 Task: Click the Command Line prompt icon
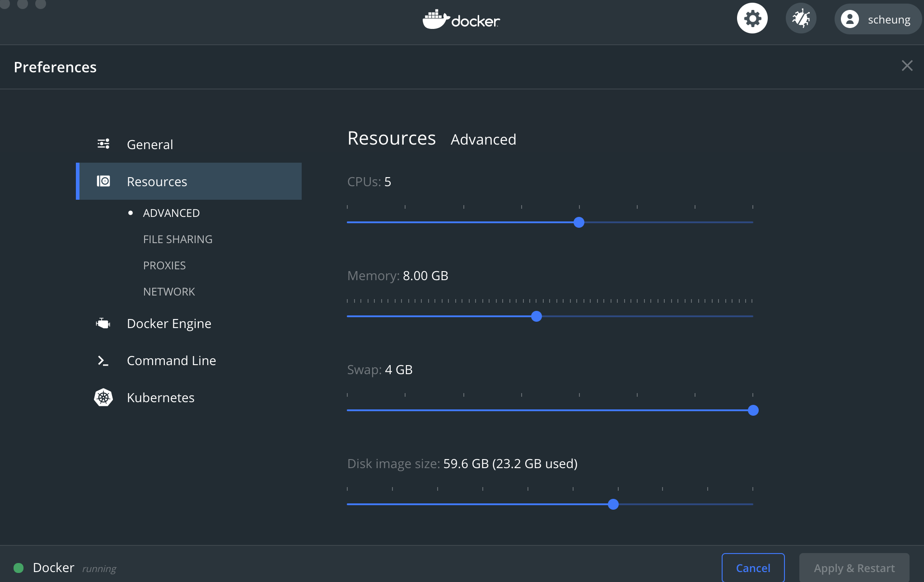pyautogui.click(x=103, y=361)
